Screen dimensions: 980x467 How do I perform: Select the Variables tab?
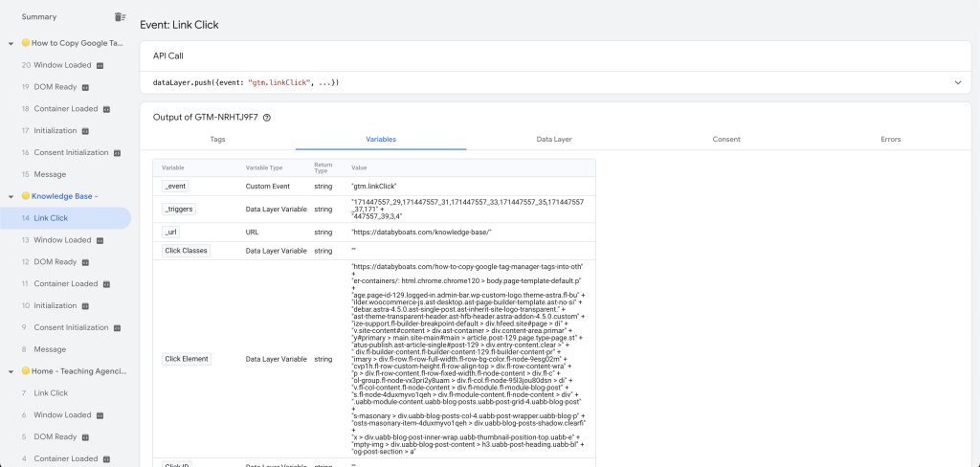tap(381, 140)
